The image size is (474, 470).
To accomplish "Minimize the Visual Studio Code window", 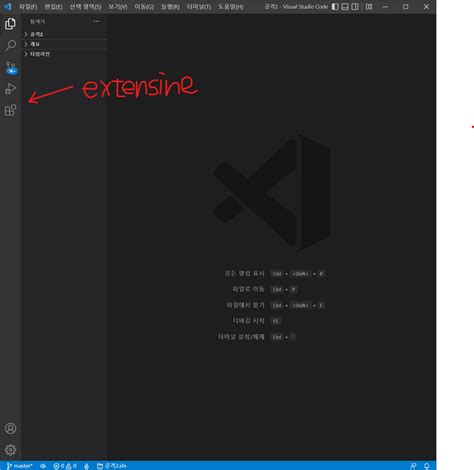I will pyautogui.click(x=385, y=7).
